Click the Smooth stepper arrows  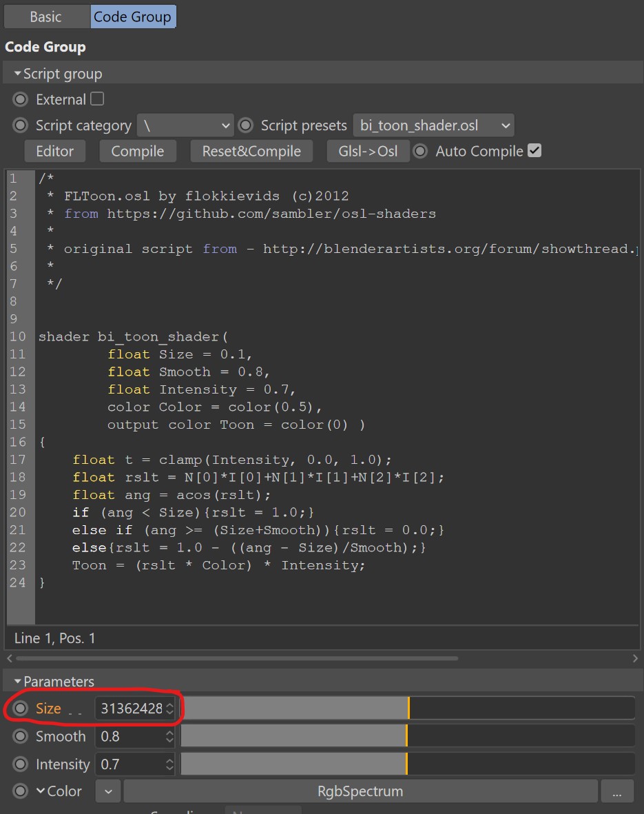[x=169, y=736]
